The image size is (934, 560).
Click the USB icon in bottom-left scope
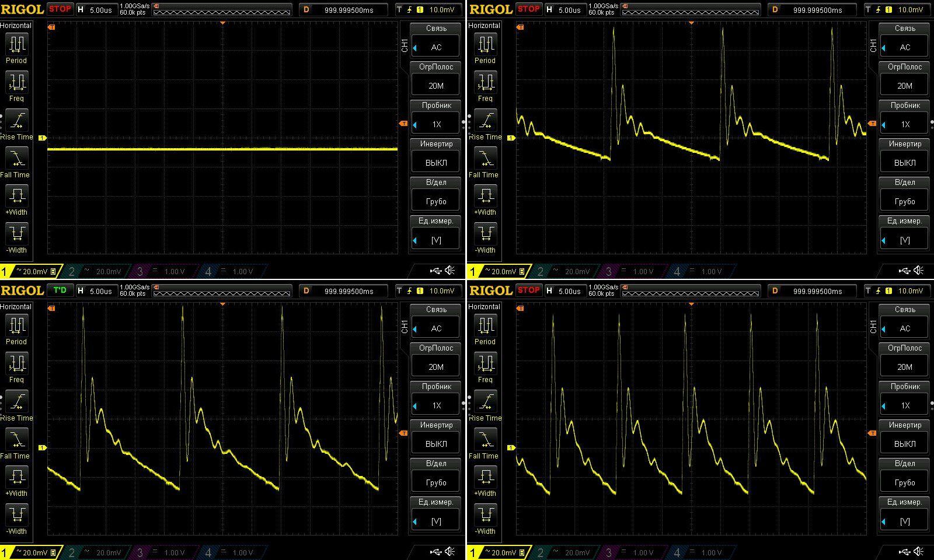(x=435, y=552)
